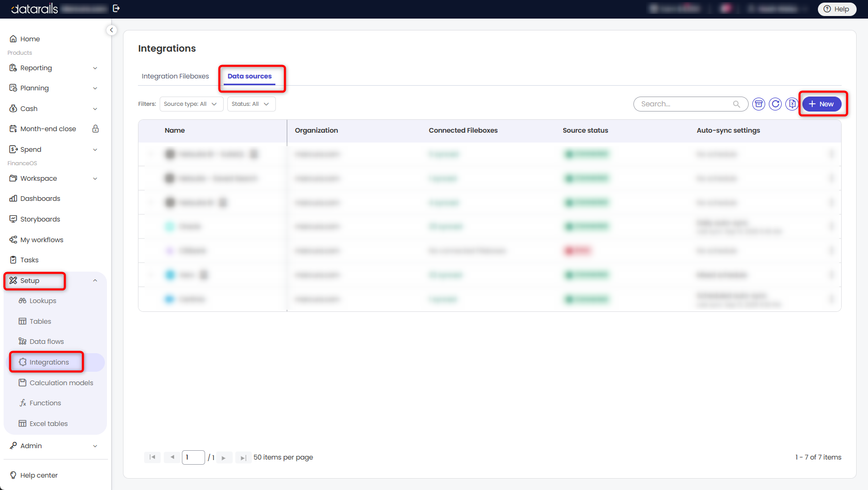
Task: Open Lookups under Setup
Action: (43, 301)
